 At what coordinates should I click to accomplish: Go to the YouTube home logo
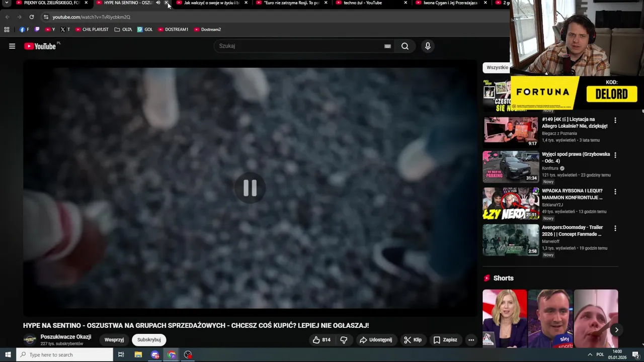pos(40,46)
